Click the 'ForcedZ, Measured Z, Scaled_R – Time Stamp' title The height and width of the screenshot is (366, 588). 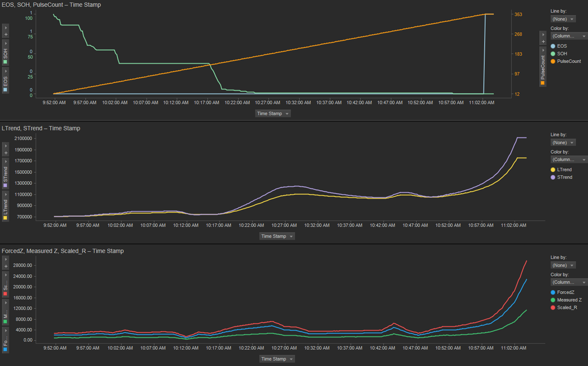tap(63, 251)
